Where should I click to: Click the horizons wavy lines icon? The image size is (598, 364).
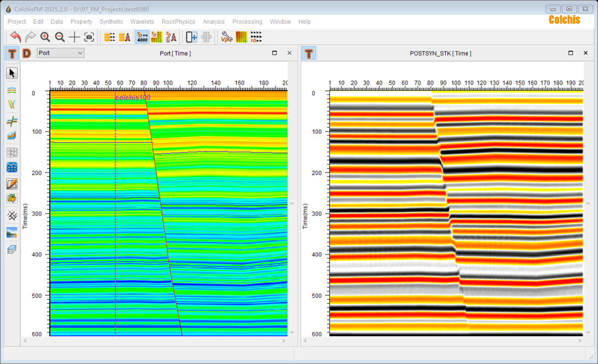point(12,90)
